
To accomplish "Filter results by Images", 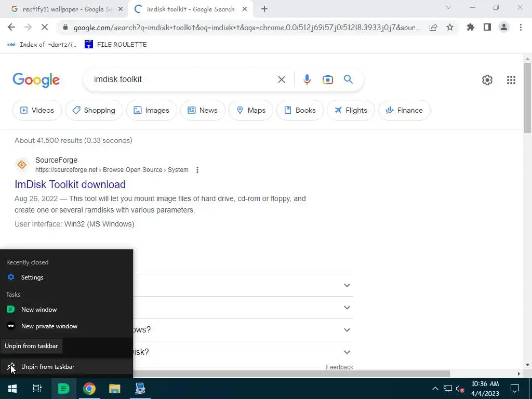I will coord(151,110).
